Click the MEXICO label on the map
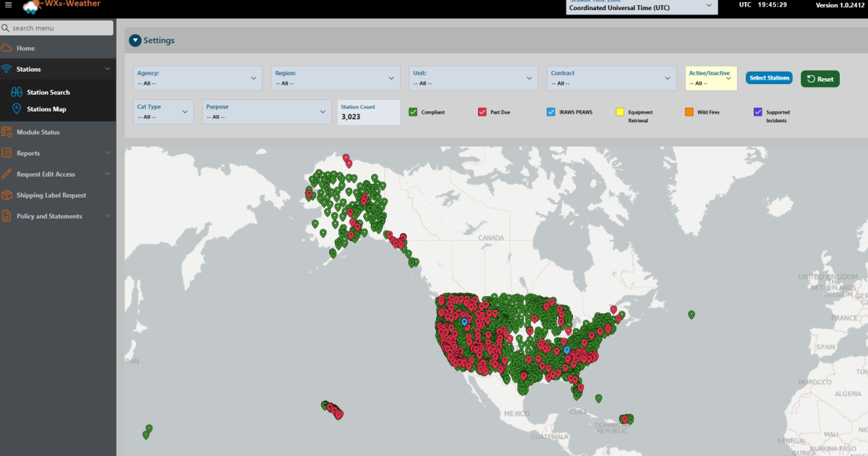 tap(516, 413)
